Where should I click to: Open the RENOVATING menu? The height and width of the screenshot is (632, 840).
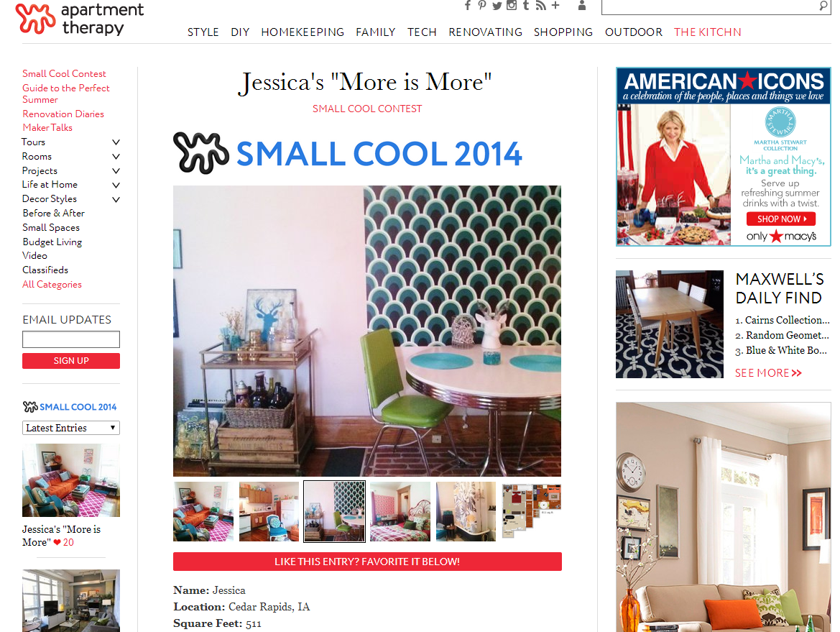click(485, 32)
